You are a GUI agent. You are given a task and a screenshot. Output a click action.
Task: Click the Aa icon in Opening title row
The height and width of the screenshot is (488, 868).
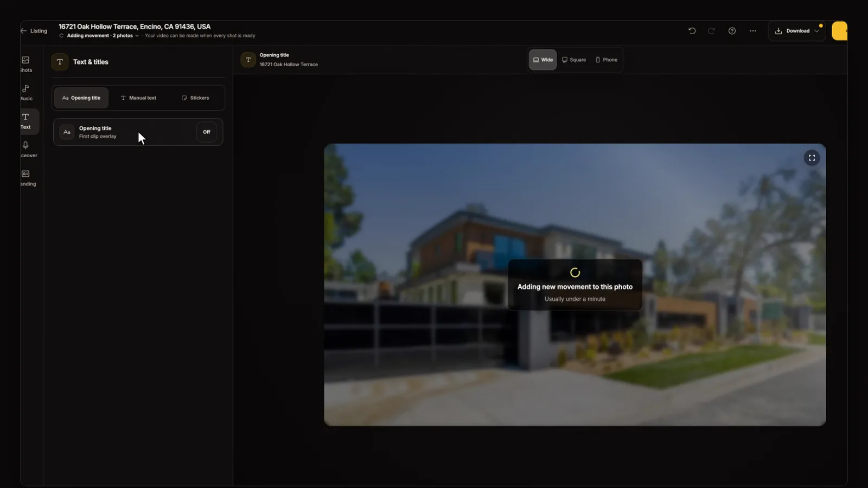pyautogui.click(x=67, y=132)
